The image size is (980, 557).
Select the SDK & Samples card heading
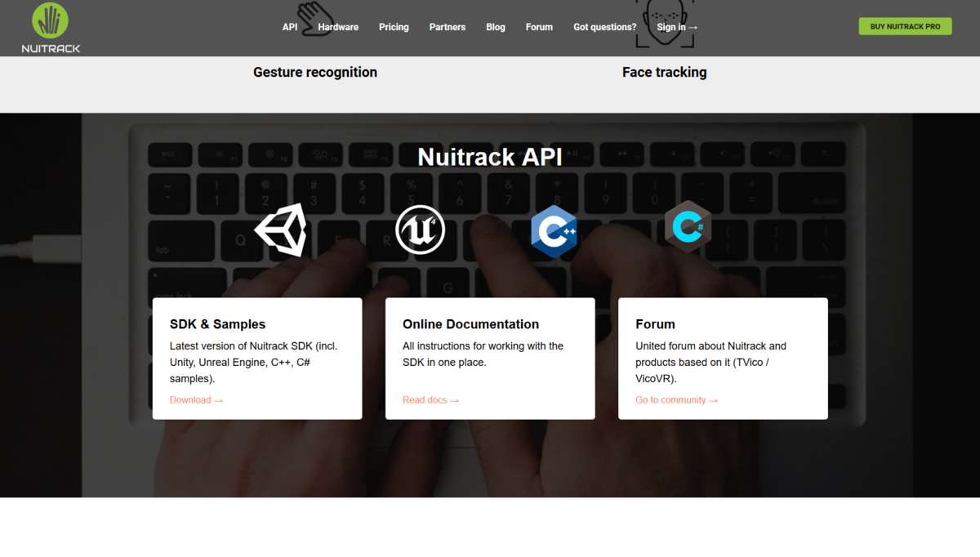coord(217,324)
